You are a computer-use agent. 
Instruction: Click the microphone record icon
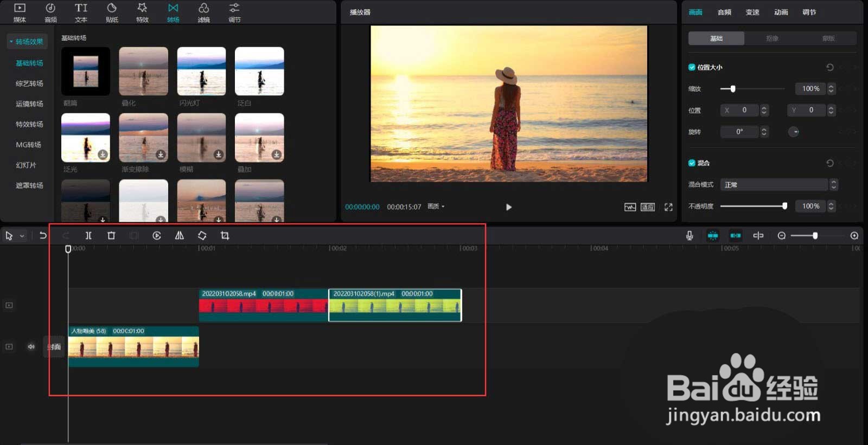point(690,235)
